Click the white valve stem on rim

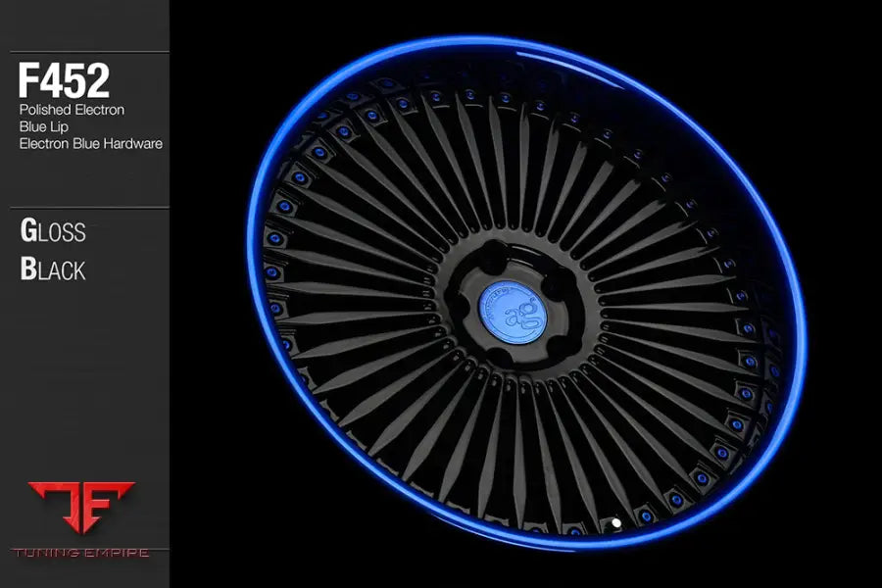pyautogui.click(x=614, y=523)
